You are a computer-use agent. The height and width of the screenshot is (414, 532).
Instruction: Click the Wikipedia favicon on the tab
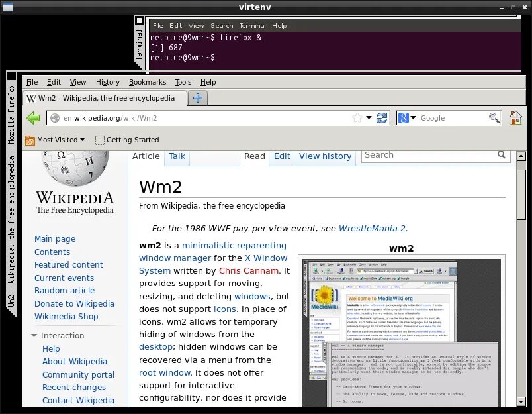pyautogui.click(x=31, y=99)
